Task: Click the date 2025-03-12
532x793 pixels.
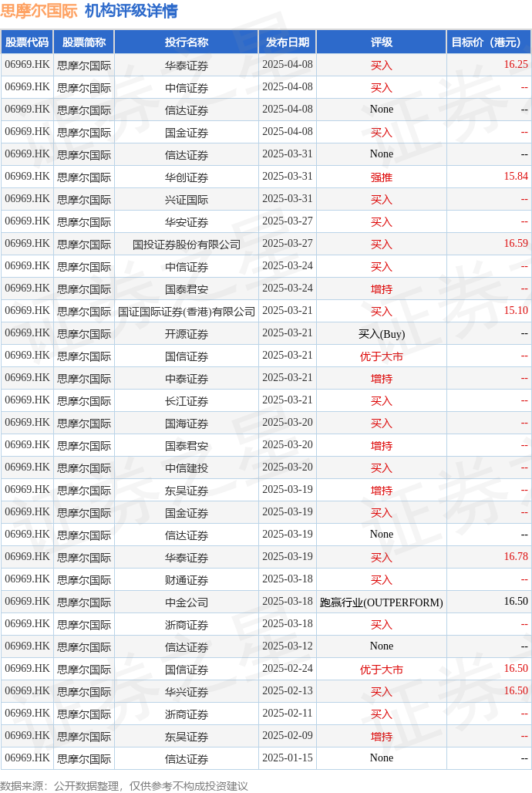Action: (x=288, y=646)
